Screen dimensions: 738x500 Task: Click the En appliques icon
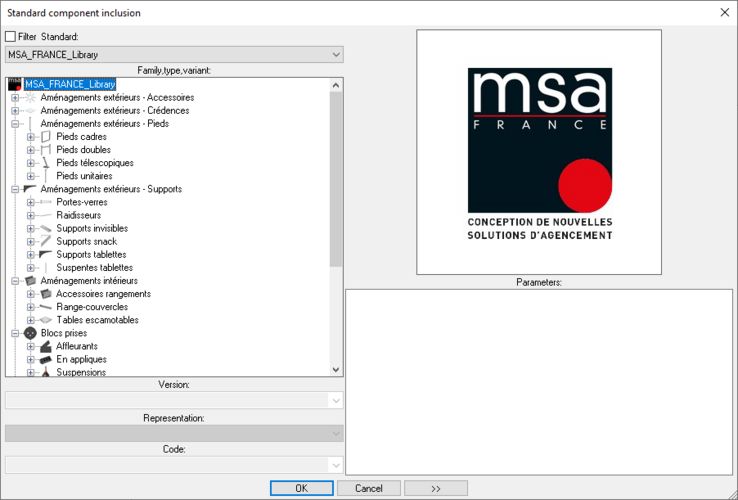(45, 359)
